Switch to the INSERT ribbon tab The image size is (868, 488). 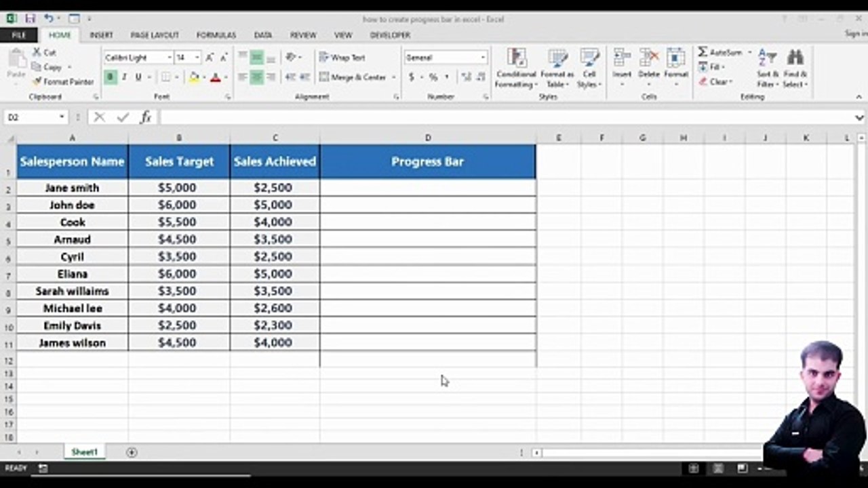point(101,35)
